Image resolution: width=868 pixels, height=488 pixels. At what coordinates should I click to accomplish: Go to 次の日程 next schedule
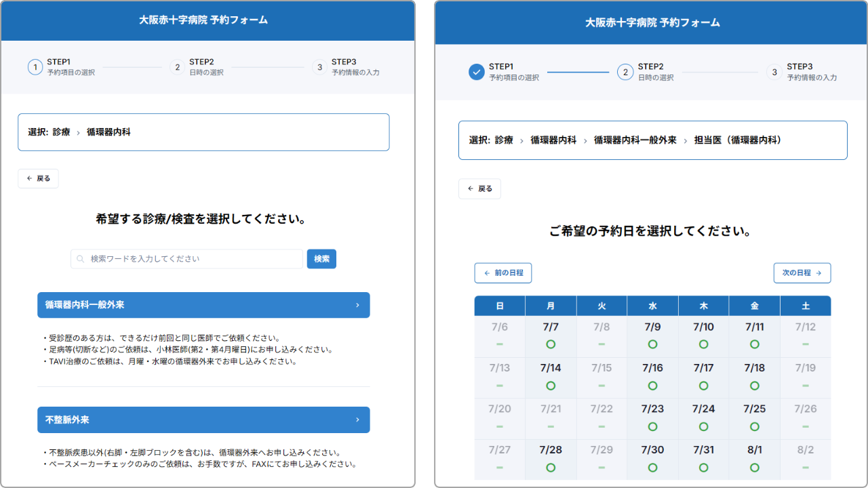coord(802,272)
